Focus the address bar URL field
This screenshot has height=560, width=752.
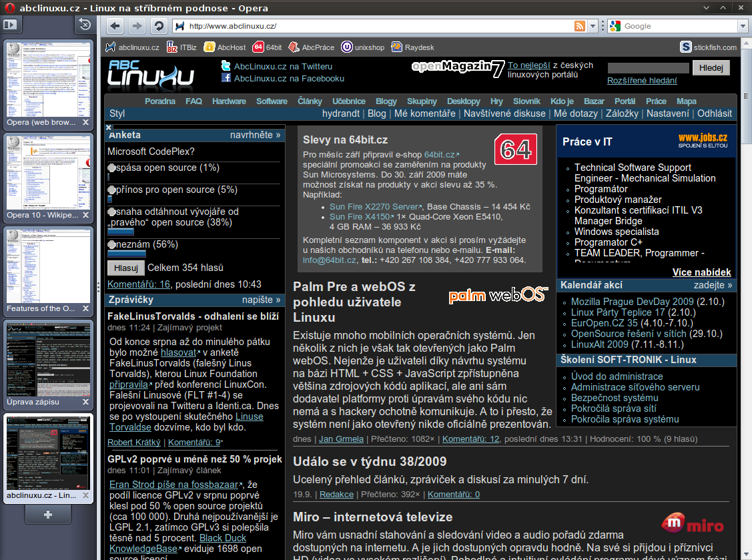click(x=379, y=27)
